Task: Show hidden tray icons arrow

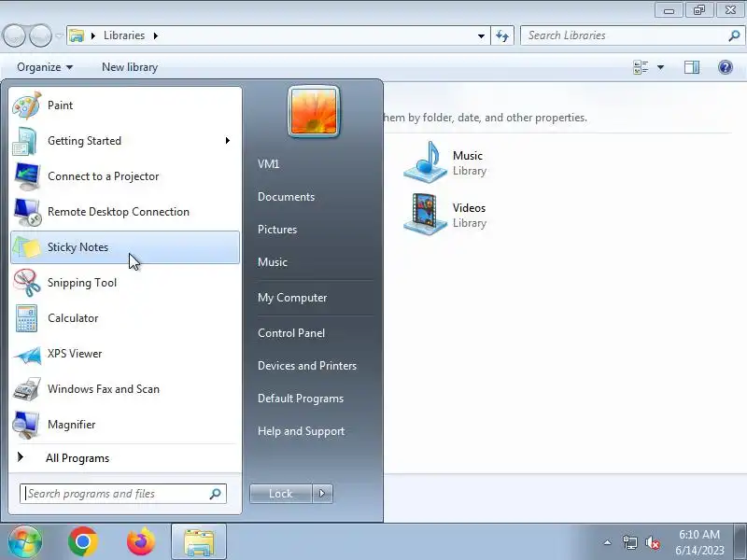Action: pyautogui.click(x=608, y=542)
